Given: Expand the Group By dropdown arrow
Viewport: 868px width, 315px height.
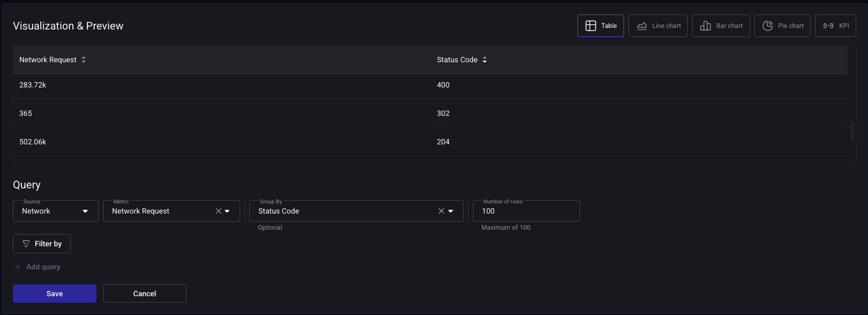Looking at the screenshot, I should coord(451,211).
